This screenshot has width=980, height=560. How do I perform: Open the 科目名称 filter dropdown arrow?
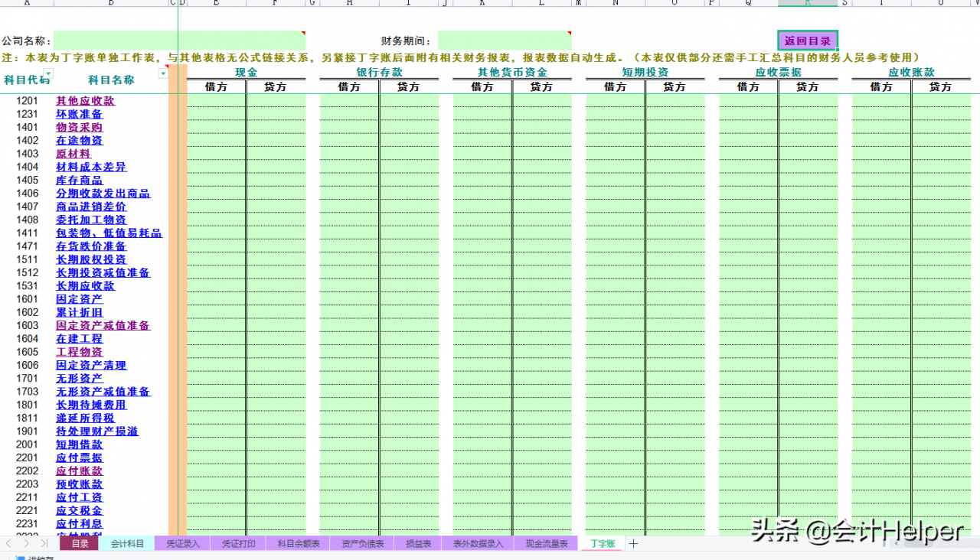click(162, 74)
